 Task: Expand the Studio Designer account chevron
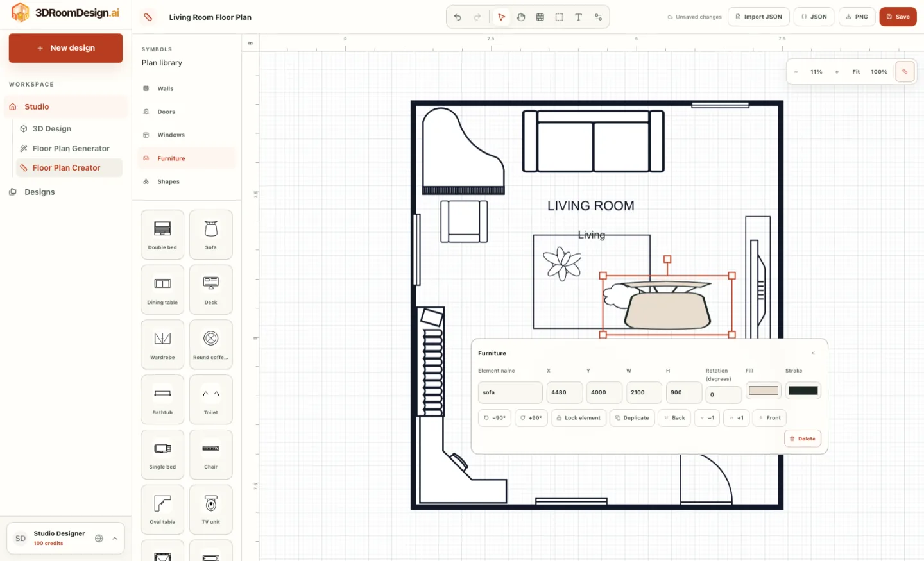pos(115,539)
